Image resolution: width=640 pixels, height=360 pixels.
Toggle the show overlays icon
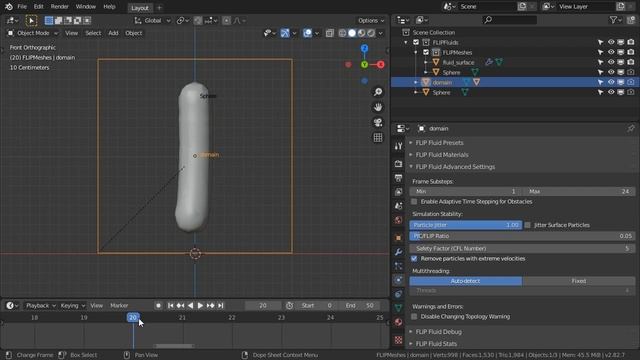tap(307, 33)
